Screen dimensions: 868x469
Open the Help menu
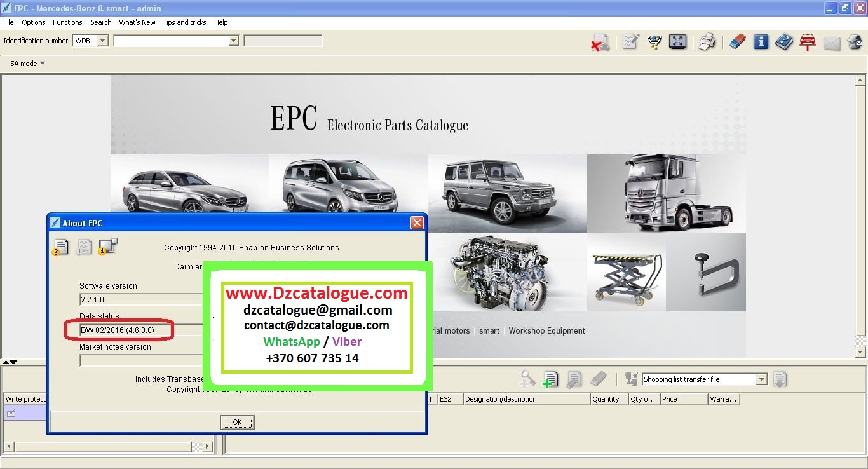point(220,22)
